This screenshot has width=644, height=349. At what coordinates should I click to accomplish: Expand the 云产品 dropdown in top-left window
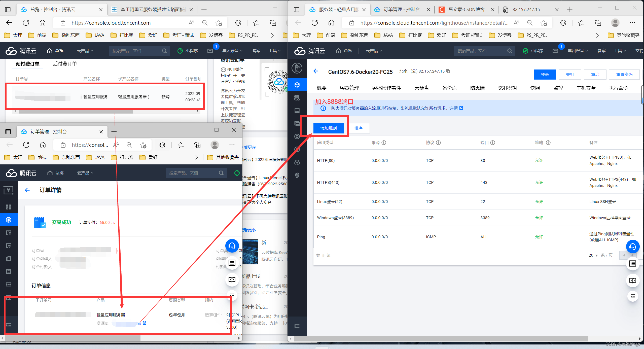coord(85,51)
